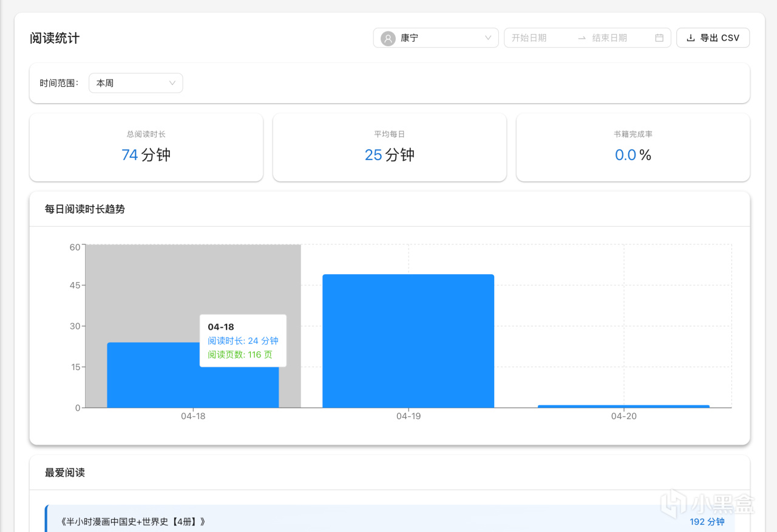Click the 阅读时长: 24 分钟 tooltip line
Viewport: 777px width, 532px height.
point(243,341)
